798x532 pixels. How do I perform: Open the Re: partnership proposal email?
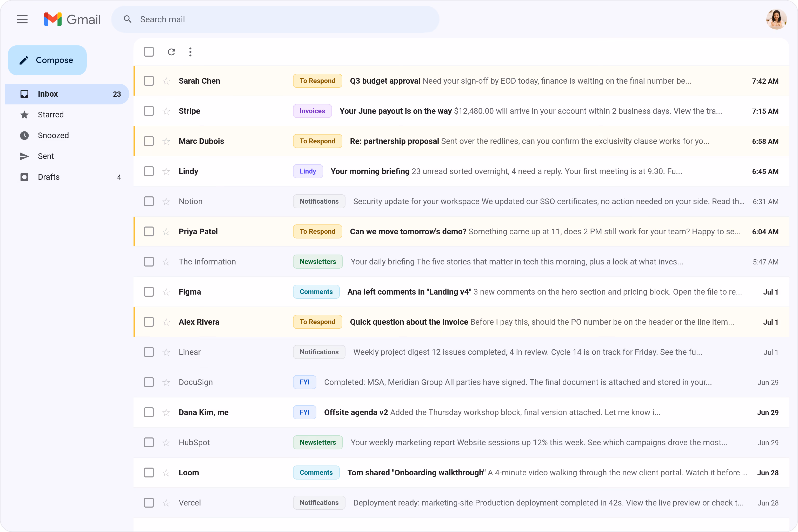[x=461, y=141]
